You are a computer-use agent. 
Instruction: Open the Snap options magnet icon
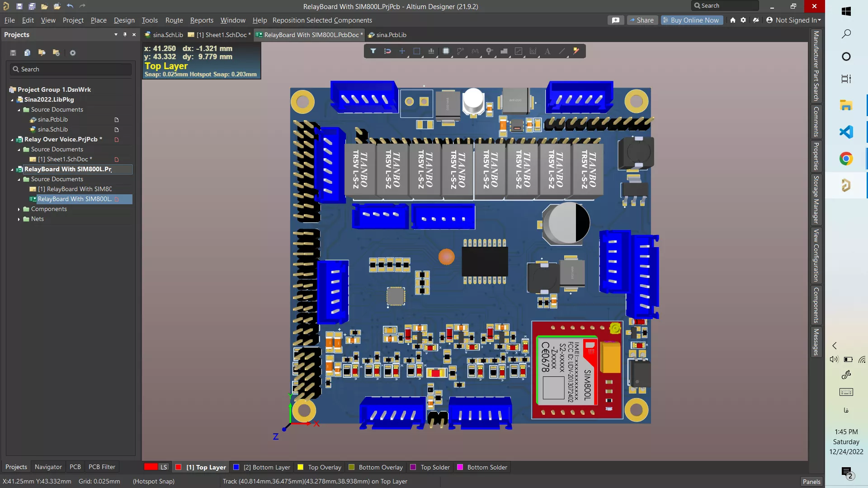point(387,51)
